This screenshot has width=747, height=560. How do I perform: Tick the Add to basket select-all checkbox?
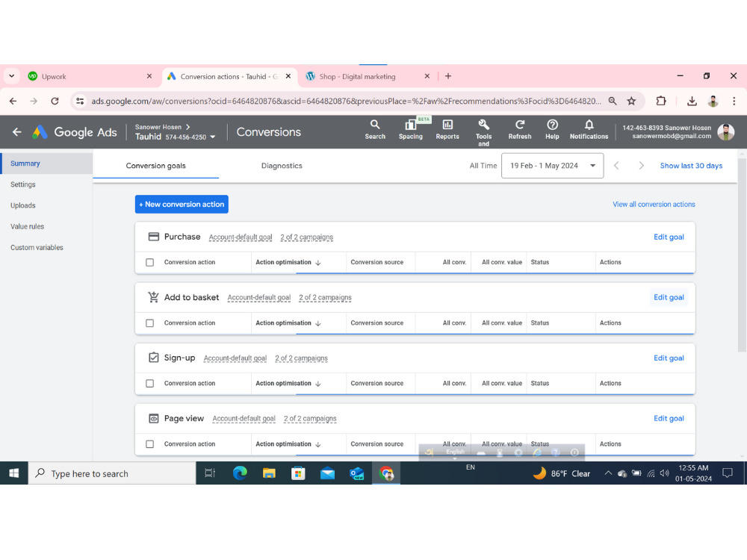tap(150, 323)
